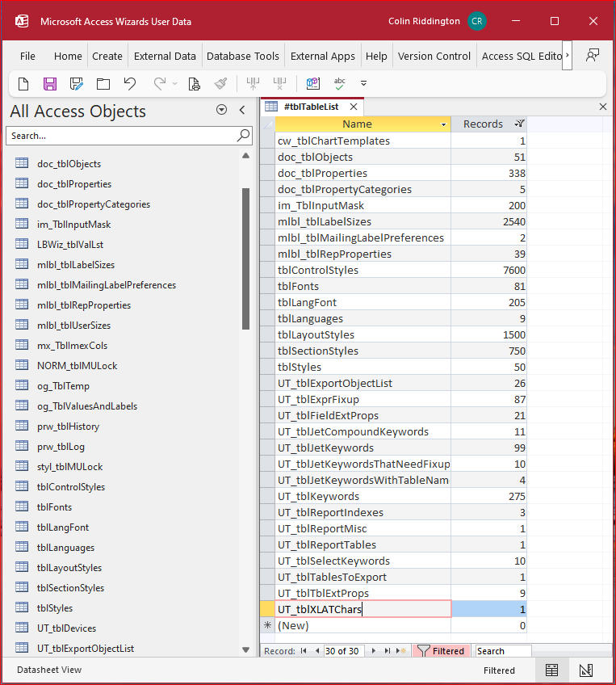Open the File menu

click(x=27, y=56)
